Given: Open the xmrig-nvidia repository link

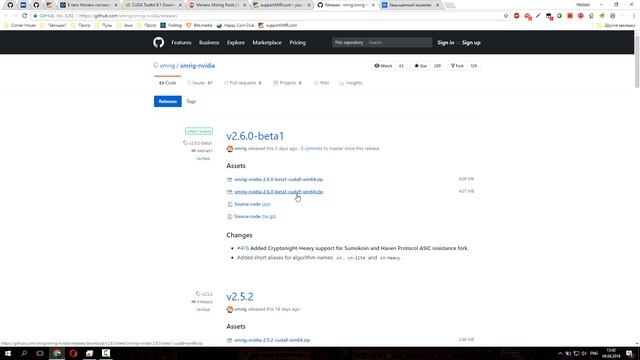Looking at the screenshot, I should tap(197, 66).
